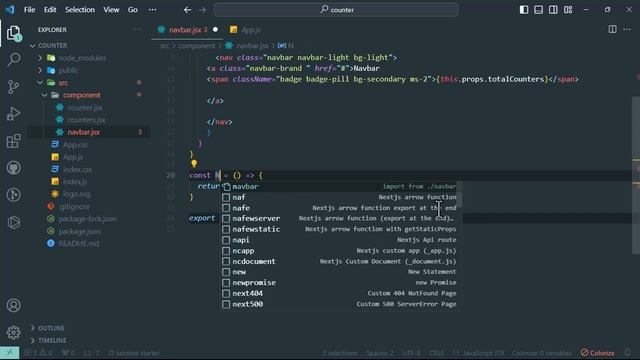Viewport: 640px width, 360px height.
Task: Open the Explorer panel Views and More Actions
Action: point(138,29)
